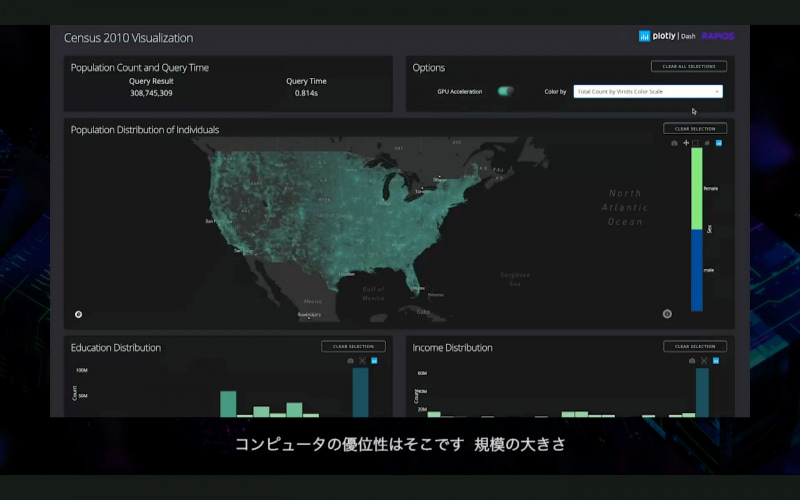Screen dimensions: 800x500
Task: Open the Color by dropdown
Action: [648, 91]
